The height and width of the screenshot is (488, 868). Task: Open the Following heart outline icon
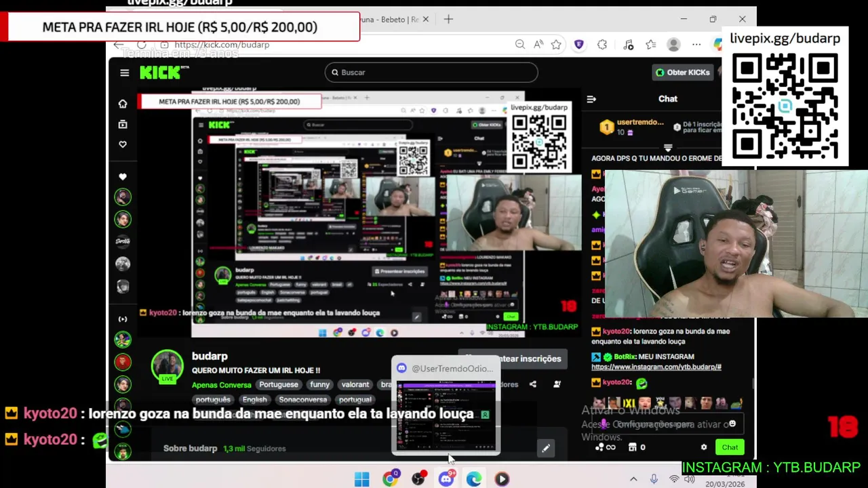click(x=123, y=144)
